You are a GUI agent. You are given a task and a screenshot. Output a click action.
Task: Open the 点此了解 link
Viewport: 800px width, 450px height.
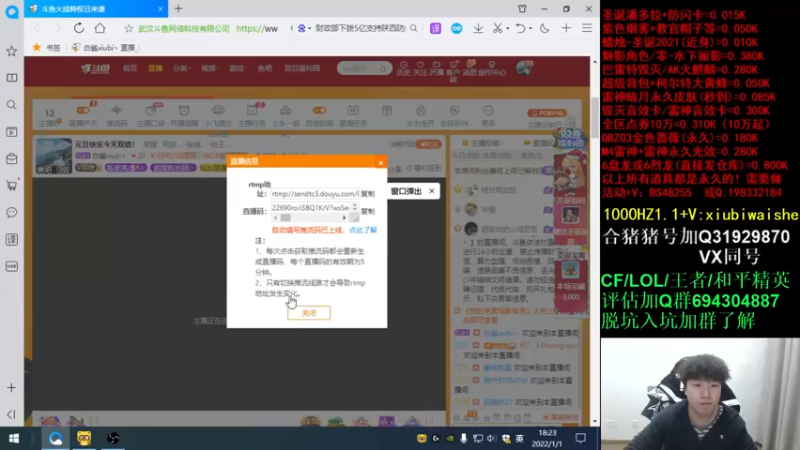click(x=363, y=230)
